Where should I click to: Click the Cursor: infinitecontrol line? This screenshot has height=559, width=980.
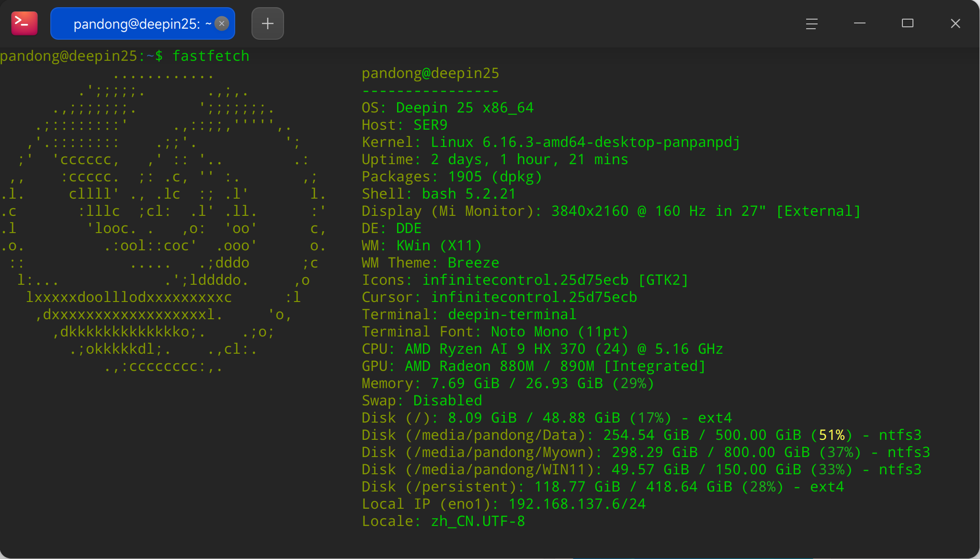499,297
